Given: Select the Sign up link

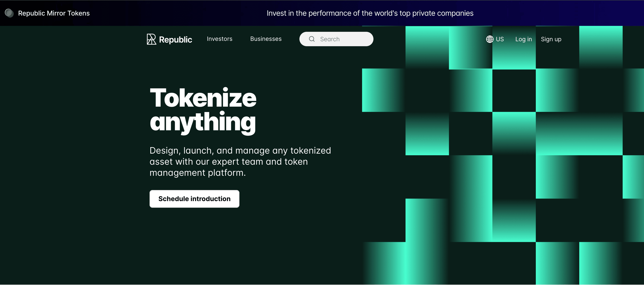Looking at the screenshot, I should coord(551,39).
